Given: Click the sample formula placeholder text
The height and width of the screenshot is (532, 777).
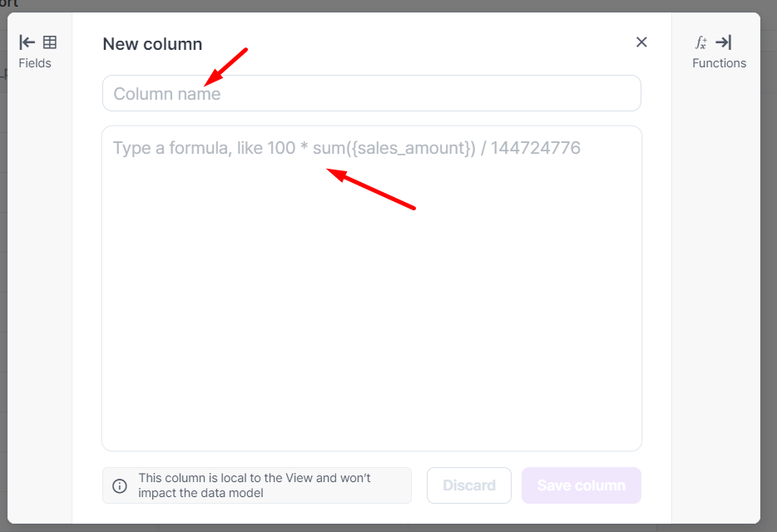Looking at the screenshot, I should click(x=347, y=149).
